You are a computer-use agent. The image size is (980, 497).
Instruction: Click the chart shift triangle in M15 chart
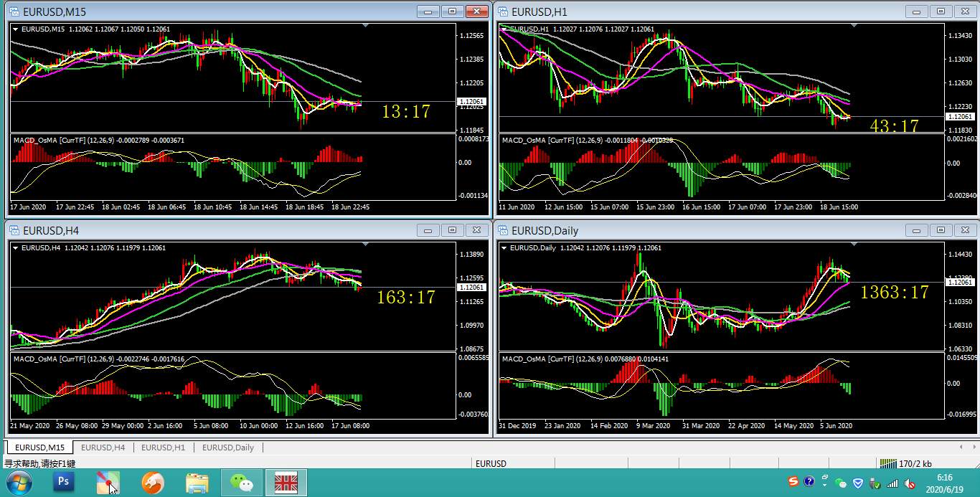point(367,26)
